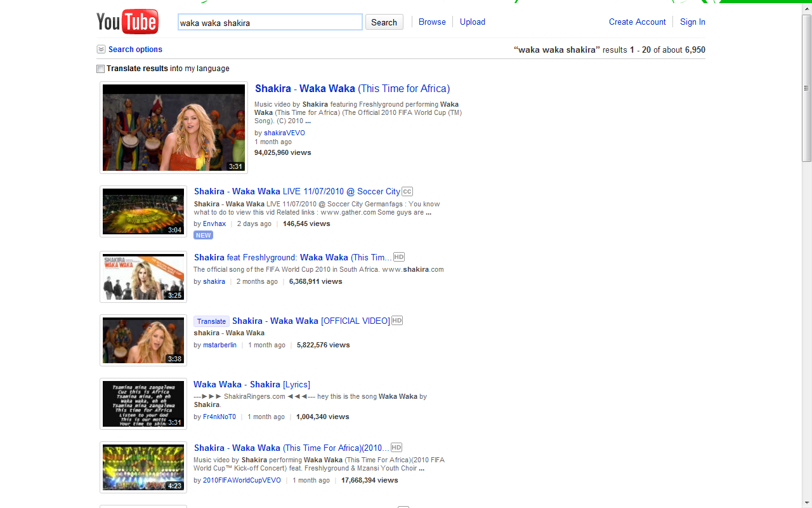
Task: Expand Search options chevron icon
Action: coord(101,50)
